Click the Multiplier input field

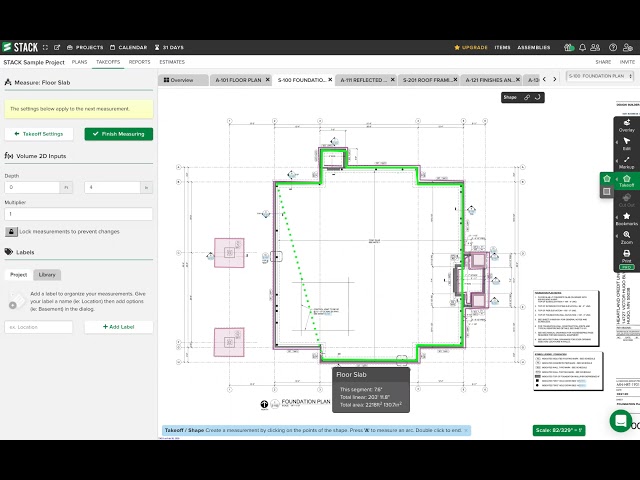[x=78, y=214]
